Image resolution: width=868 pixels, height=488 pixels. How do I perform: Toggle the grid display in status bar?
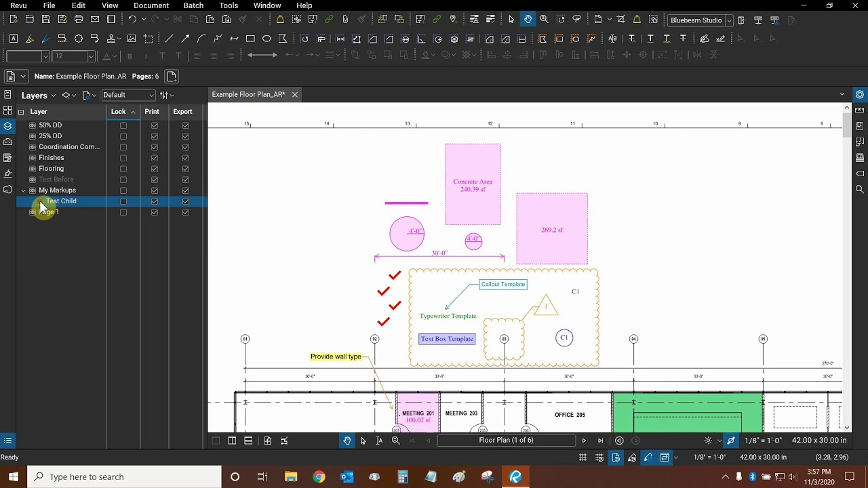pyautogui.click(x=583, y=457)
